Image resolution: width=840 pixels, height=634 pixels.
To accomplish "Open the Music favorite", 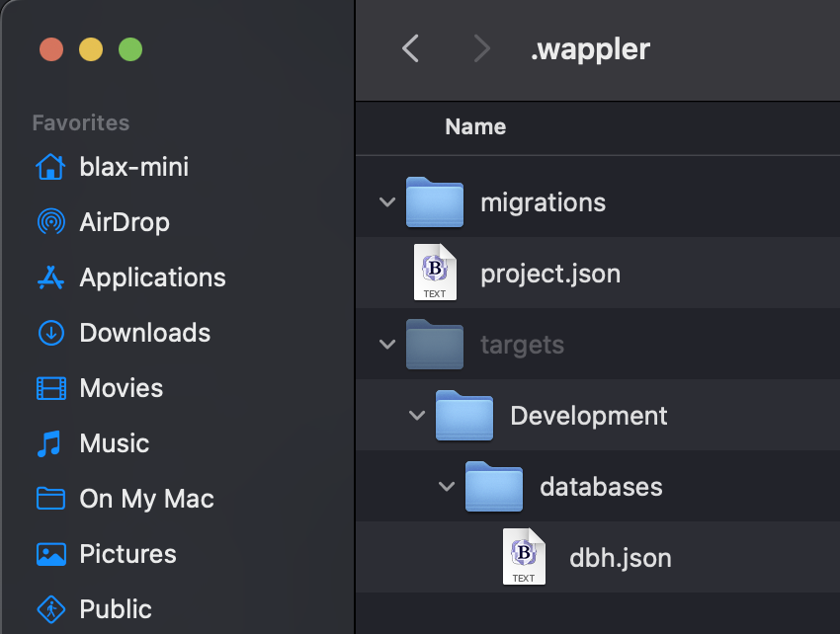I will tap(114, 443).
